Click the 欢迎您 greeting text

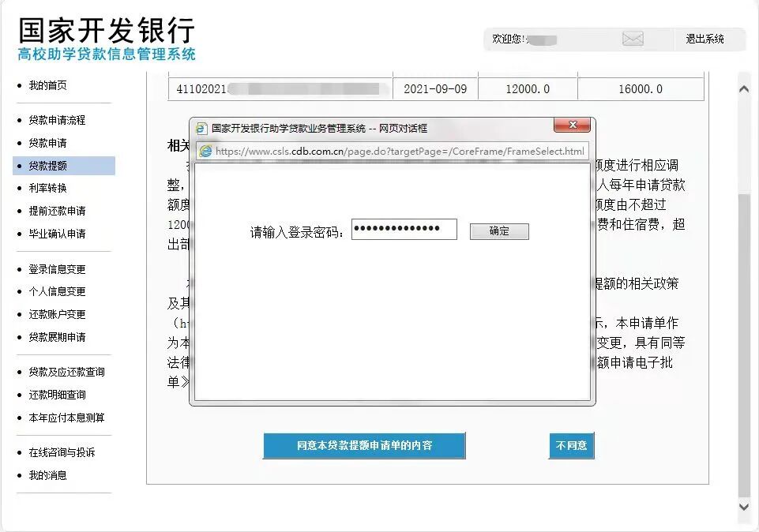tap(509, 39)
